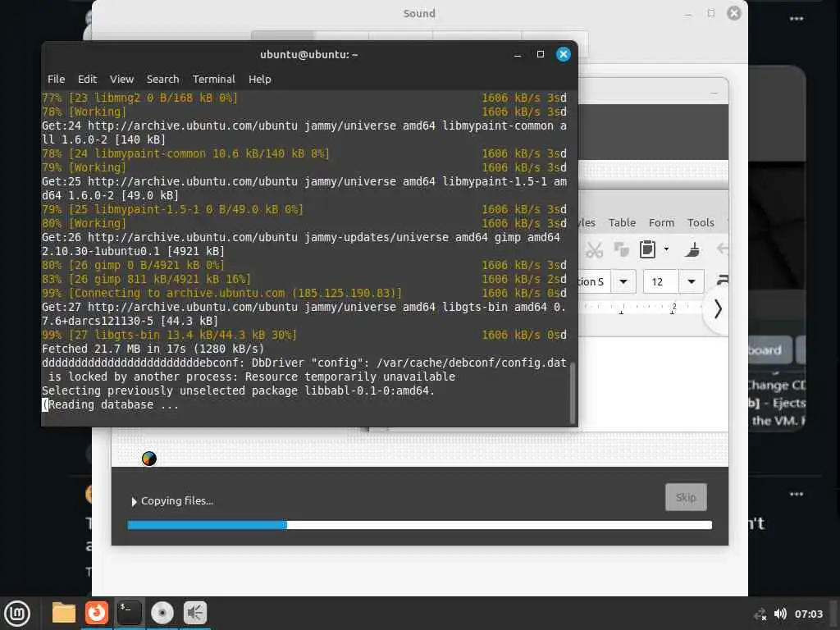Open the Edit menu in terminal
The width and height of the screenshot is (840, 630).
point(87,80)
